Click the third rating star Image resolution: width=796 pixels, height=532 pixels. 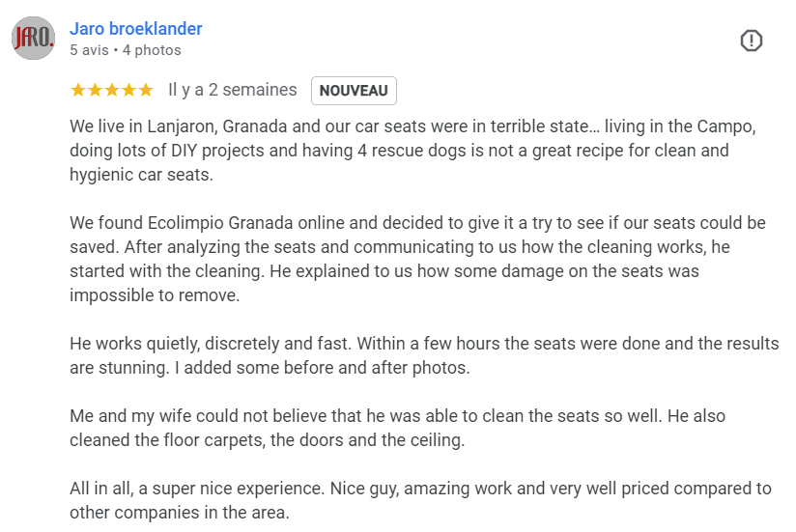pos(112,91)
